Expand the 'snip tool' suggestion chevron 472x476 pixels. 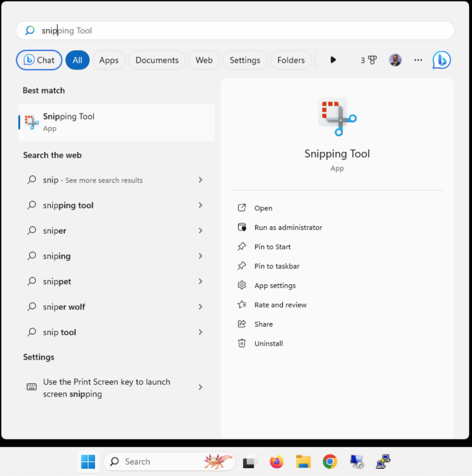tap(201, 332)
